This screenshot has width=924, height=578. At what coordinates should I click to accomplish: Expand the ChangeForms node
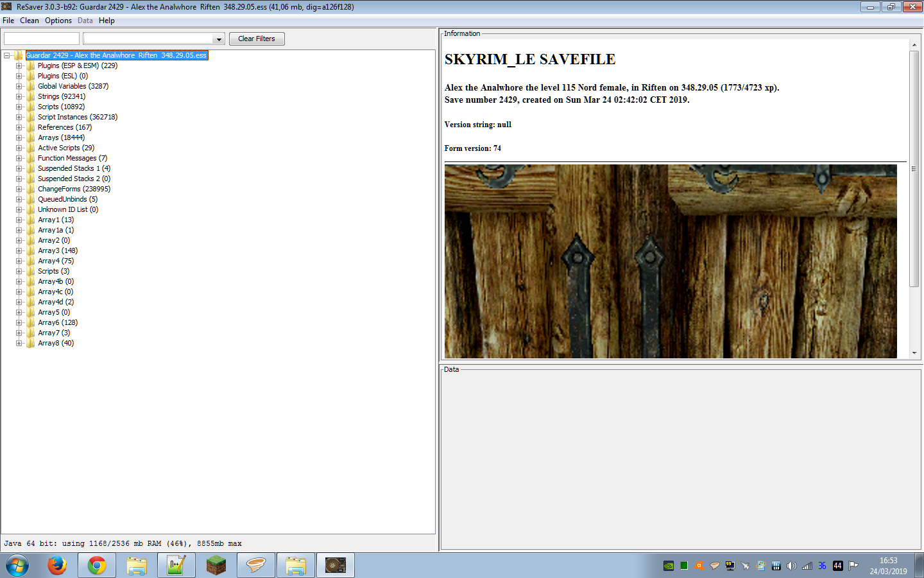19,189
